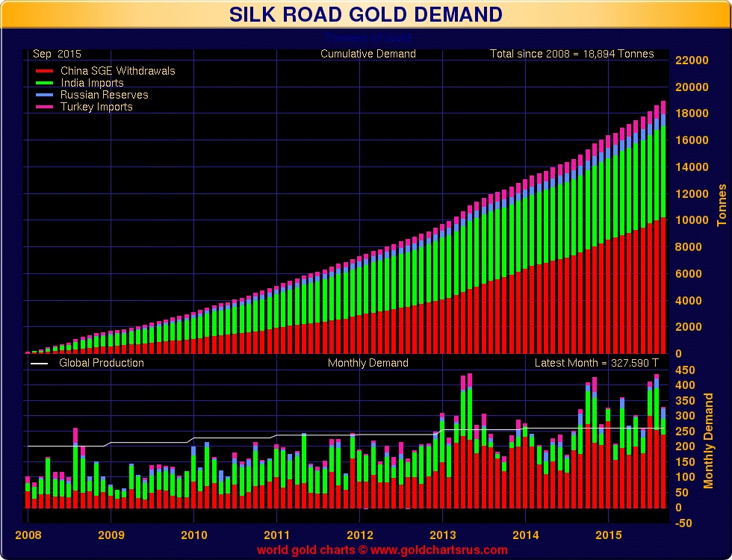This screenshot has height=560, width=732.
Task: Click the blue Russian Reserves legend swatch
Action: (44, 95)
